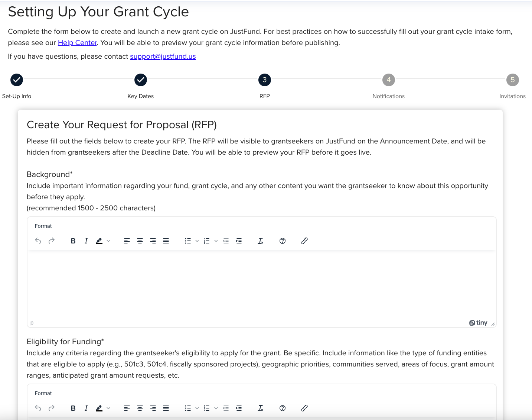The height and width of the screenshot is (420, 532).
Task: Click the 'p' element path in Background editor
Action: click(32, 323)
